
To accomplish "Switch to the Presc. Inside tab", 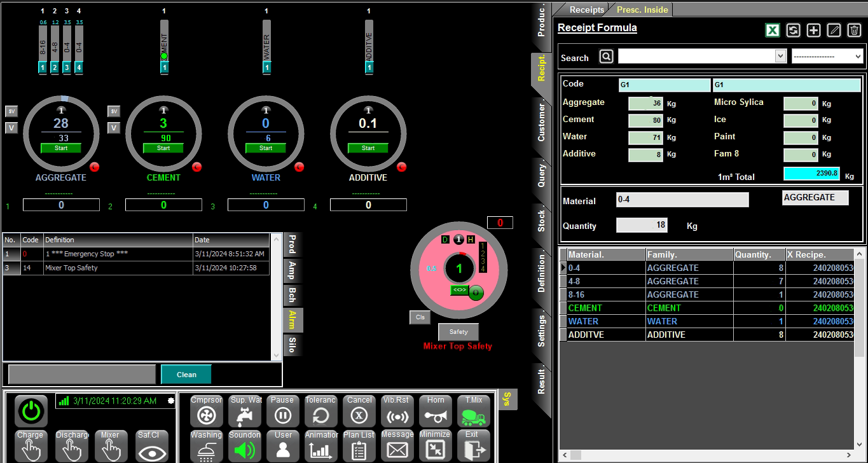I will (643, 10).
